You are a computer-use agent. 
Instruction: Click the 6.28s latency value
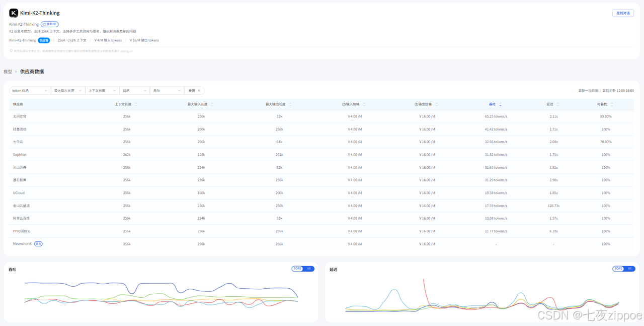(x=553, y=231)
